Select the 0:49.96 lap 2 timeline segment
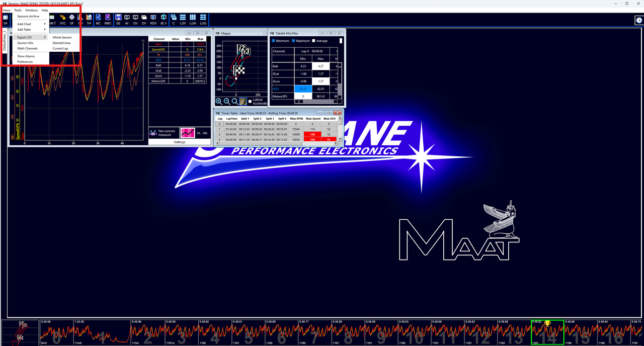 point(147,332)
